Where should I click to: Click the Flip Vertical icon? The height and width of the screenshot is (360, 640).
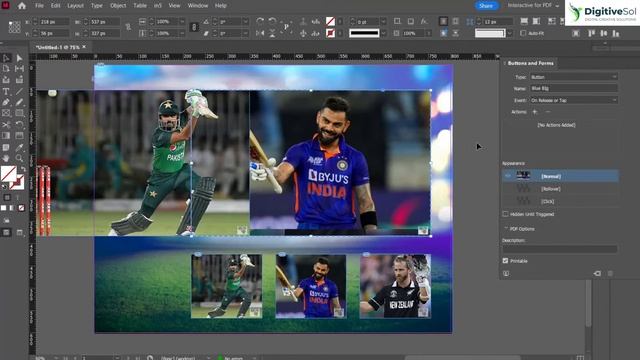click(272, 33)
